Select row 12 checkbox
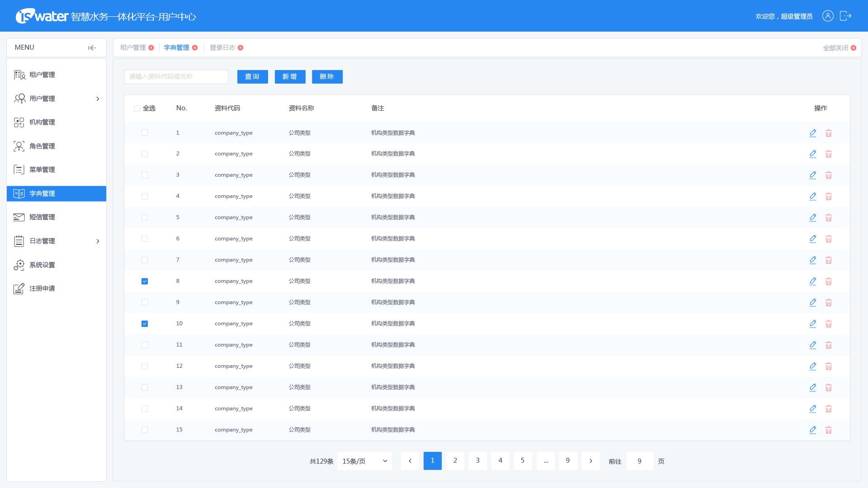 [x=145, y=366]
